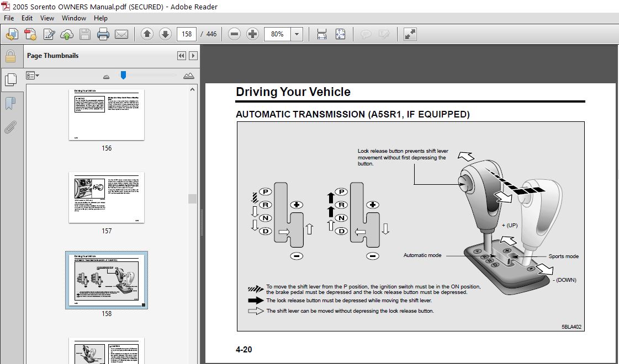The height and width of the screenshot is (364, 619).
Task: Click the enlarge thumbnail size mountain icon
Action: point(189,76)
